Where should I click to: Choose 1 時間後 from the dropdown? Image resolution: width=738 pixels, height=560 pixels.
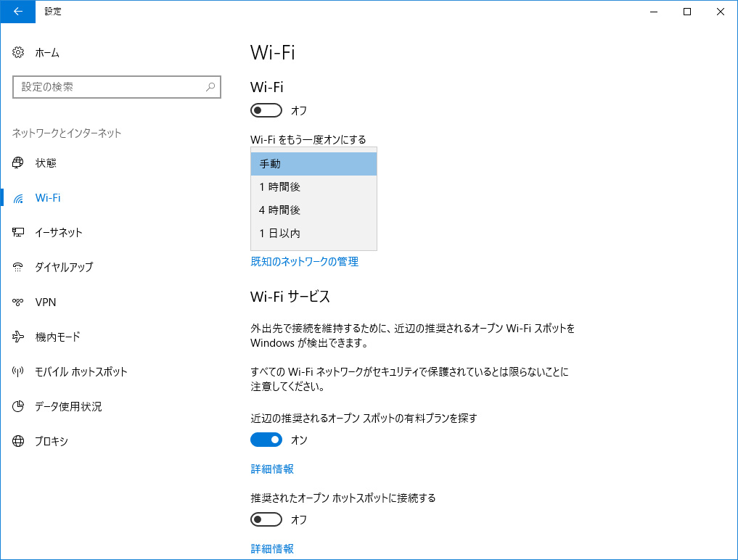coord(313,187)
